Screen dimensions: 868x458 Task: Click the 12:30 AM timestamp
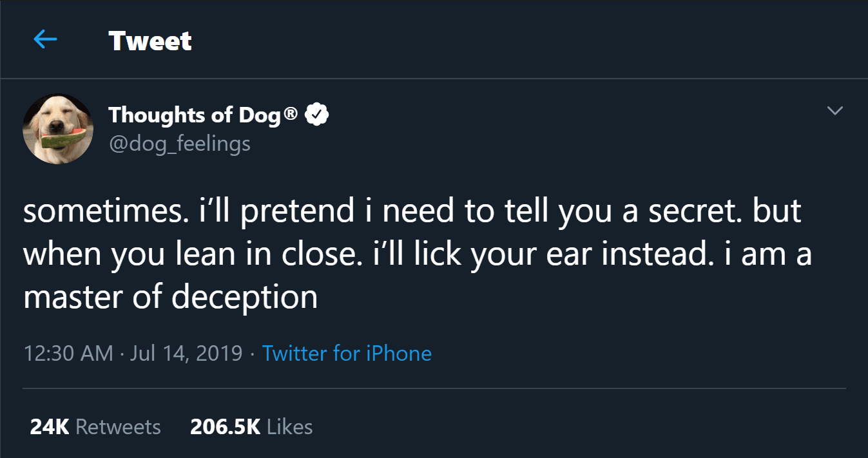pos(68,353)
